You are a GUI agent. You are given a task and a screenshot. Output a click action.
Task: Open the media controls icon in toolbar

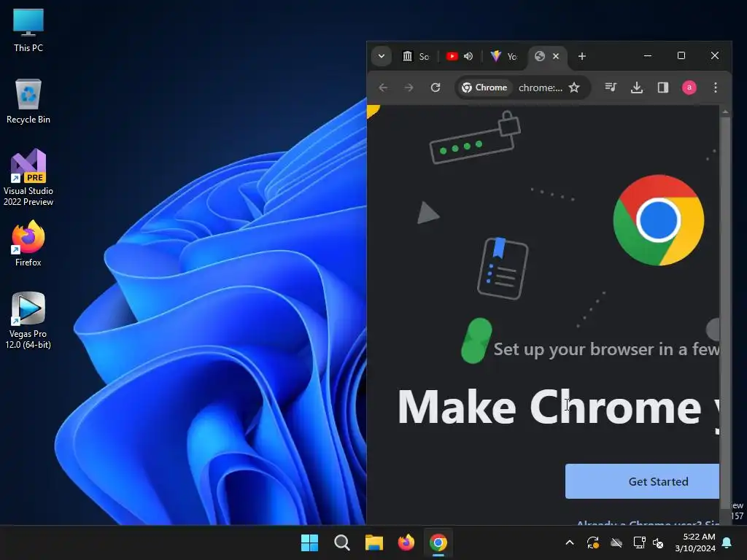(611, 87)
